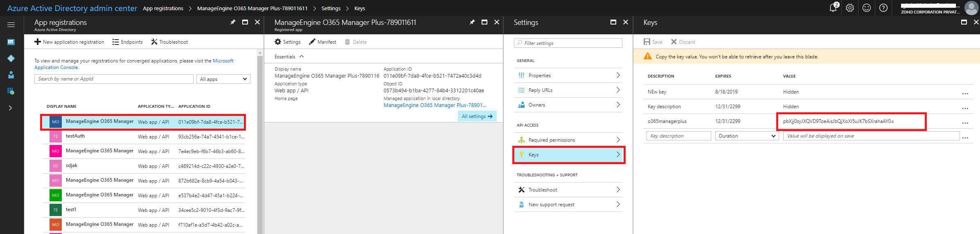Open the Duration dropdown for new key
Image resolution: width=980 pixels, height=234 pixels.
coord(747,136)
